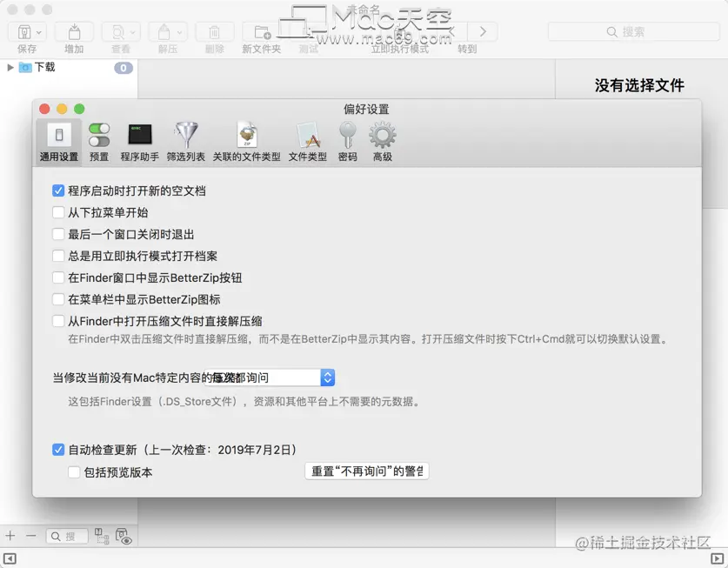Screen dimensions: 728x568
Task: Select the 下载 folder row
Action: coord(69,68)
